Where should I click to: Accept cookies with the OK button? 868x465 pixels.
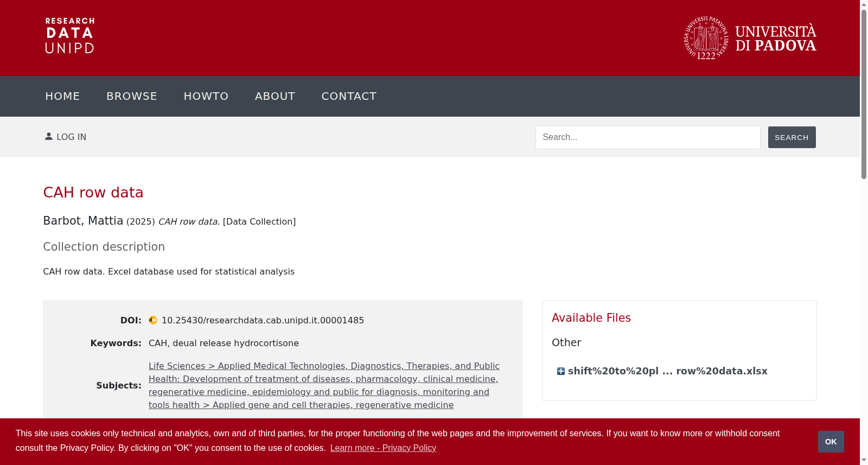831,442
